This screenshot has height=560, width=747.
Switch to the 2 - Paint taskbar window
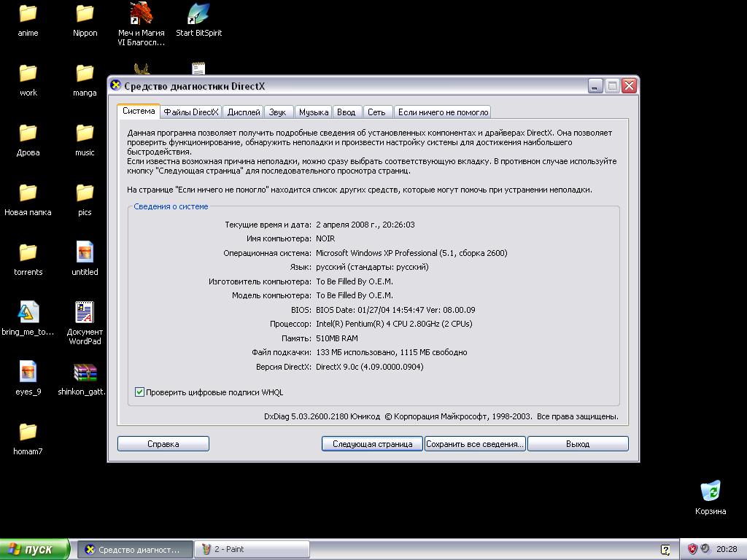[251, 549]
